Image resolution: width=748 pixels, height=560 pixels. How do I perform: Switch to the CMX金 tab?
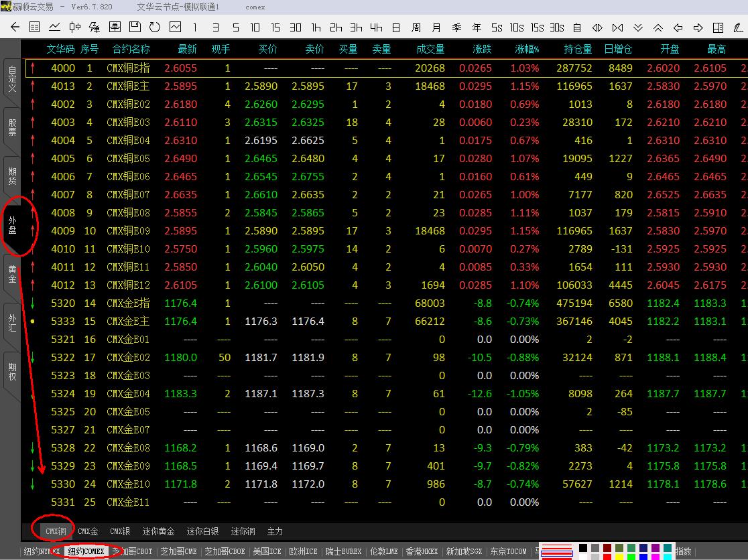click(x=88, y=531)
